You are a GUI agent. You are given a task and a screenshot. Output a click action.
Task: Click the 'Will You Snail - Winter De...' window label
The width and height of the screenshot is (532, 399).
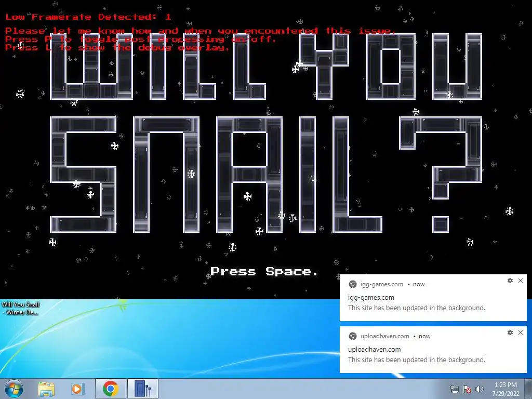coord(20,308)
